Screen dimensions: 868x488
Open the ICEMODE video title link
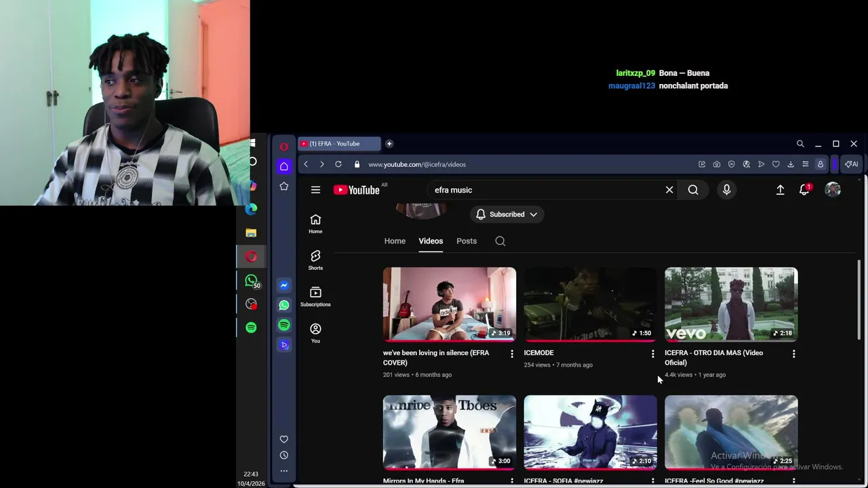pos(538,353)
